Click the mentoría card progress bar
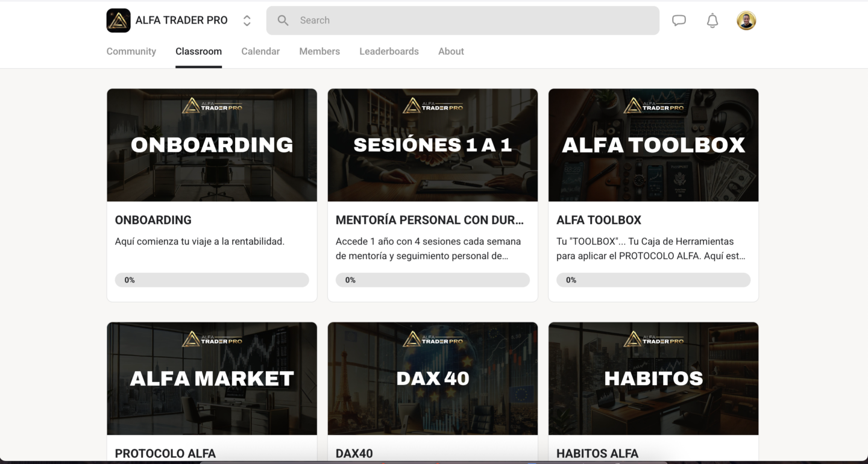The image size is (868, 464). (433, 280)
